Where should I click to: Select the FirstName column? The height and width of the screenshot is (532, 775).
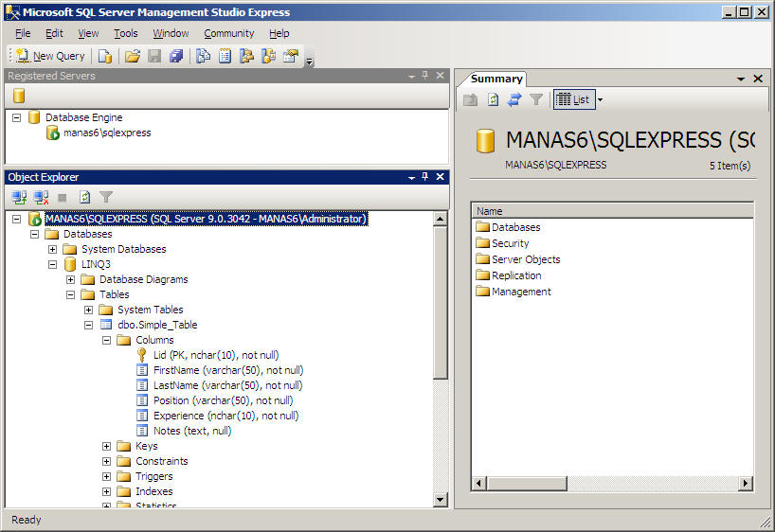click(x=228, y=370)
